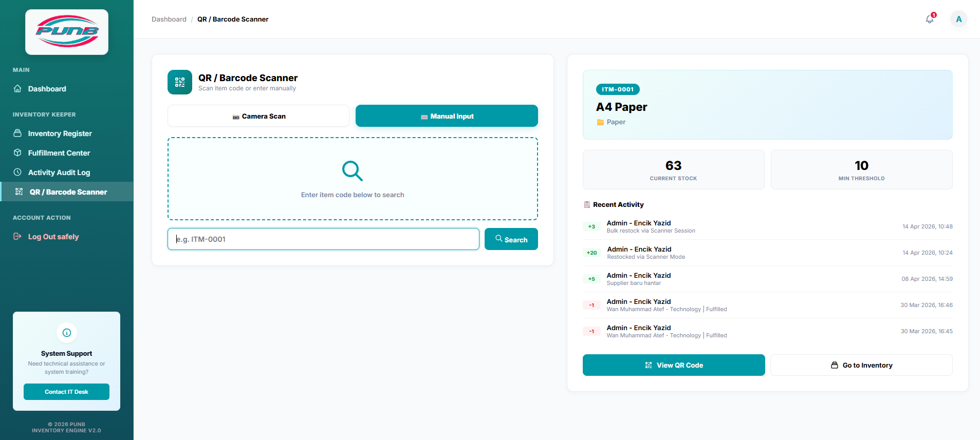
Task: Click the activity dated 30 Mar 2026, 16:45
Action: [x=768, y=331]
